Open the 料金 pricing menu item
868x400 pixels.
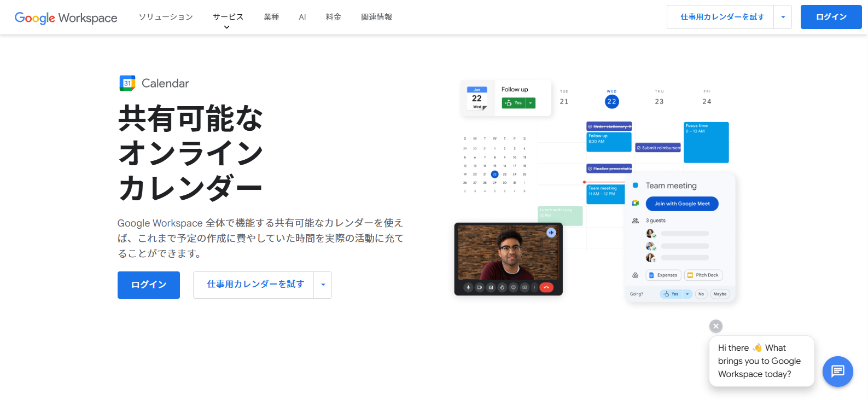tap(334, 17)
